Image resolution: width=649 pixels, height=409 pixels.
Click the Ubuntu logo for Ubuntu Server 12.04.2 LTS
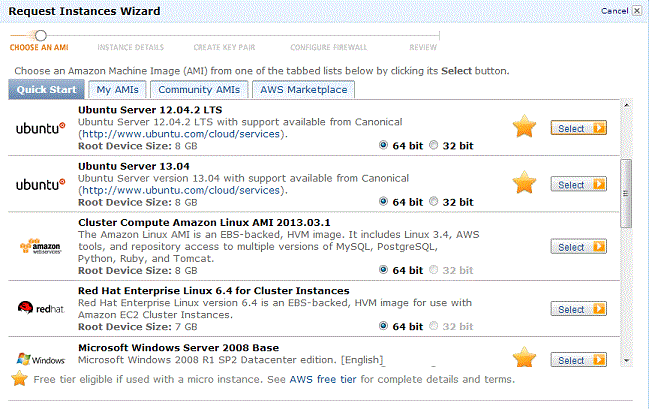click(x=41, y=128)
